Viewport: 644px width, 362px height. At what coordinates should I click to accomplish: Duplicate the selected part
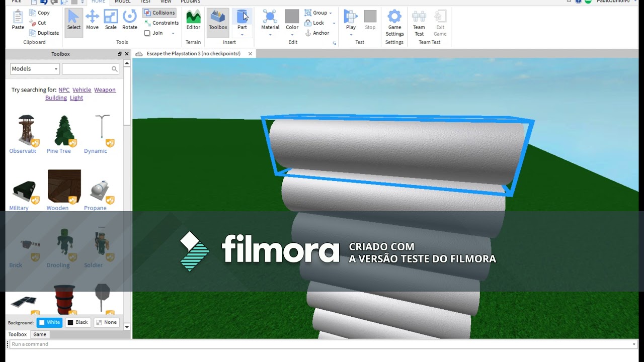pos(44,33)
